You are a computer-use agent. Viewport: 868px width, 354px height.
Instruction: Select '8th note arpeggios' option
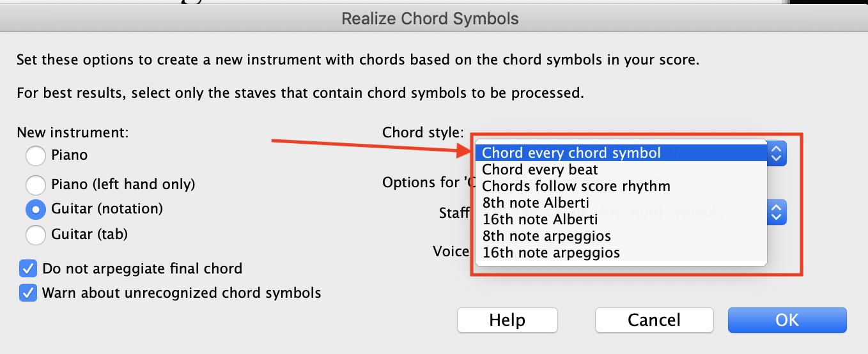coord(546,236)
